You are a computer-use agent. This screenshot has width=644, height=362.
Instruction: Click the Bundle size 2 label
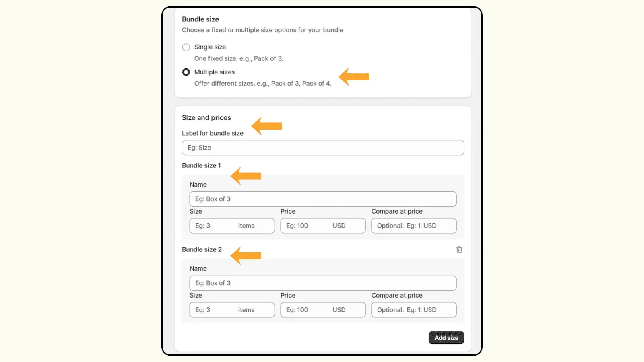point(202,249)
